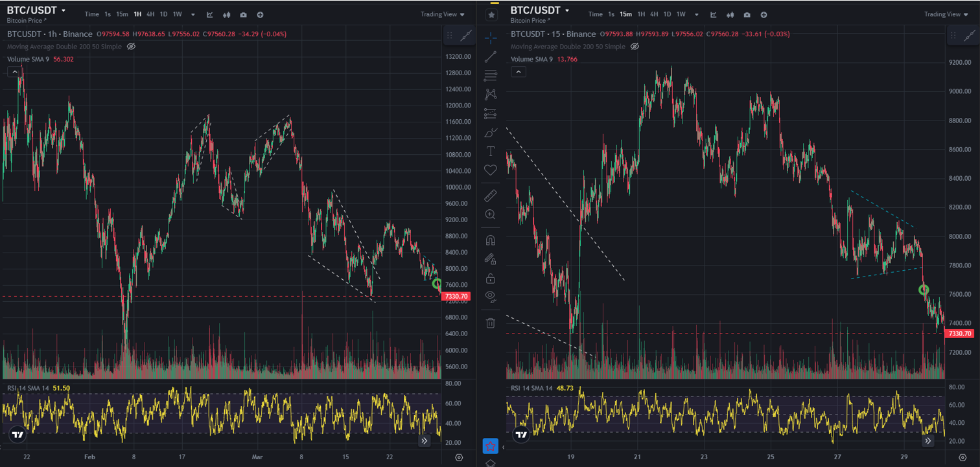Open candlestick chart style in right chart
980x467 pixels.
click(730, 14)
